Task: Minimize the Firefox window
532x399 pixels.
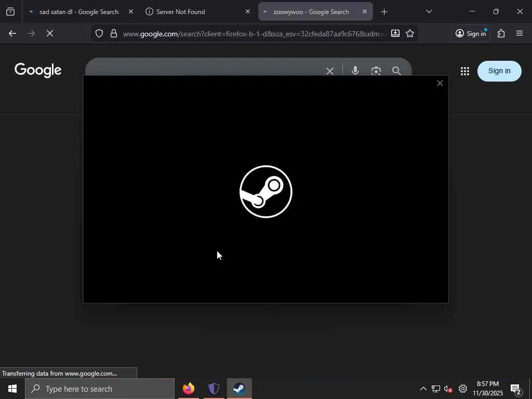Action: click(x=472, y=11)
